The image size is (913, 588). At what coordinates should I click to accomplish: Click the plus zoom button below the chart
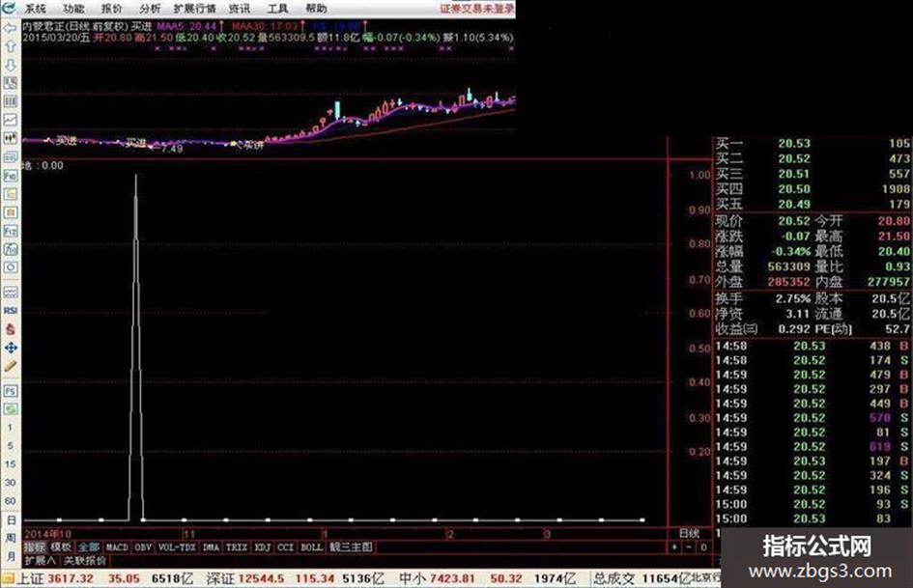(x=674, y=547)
